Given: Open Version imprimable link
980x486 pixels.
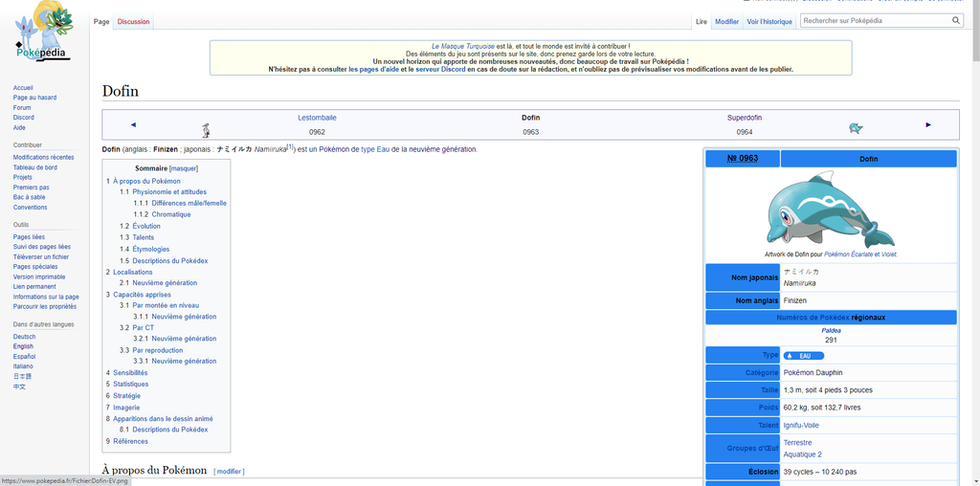Looking at the screenshot, I should pyautogui.click(x=39, y=276).
